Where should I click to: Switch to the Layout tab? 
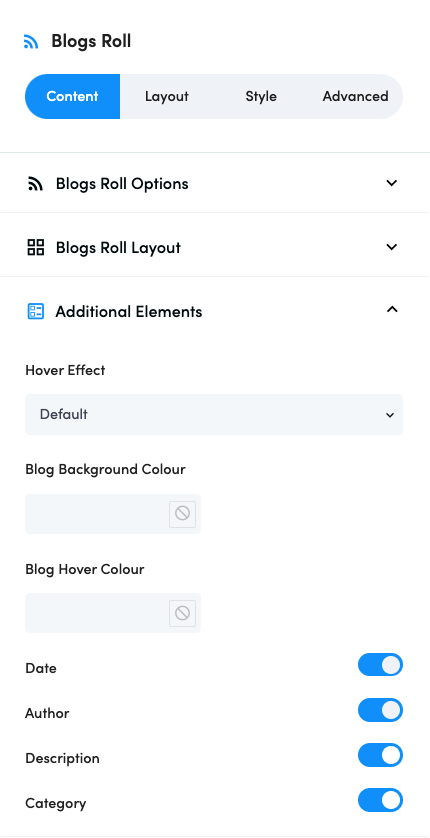coord(167,97)
